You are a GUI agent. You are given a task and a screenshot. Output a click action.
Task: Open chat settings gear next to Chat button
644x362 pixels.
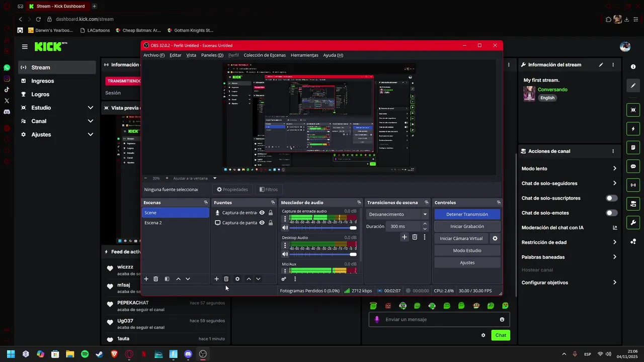point(484,335)
